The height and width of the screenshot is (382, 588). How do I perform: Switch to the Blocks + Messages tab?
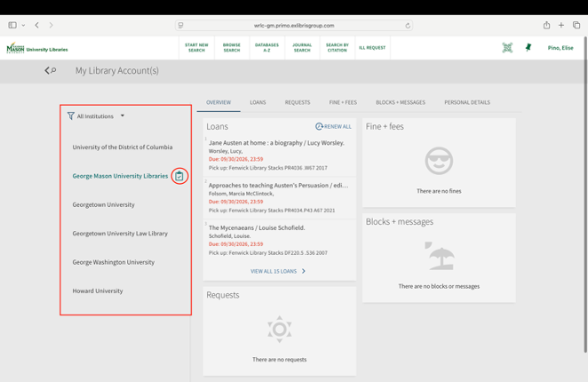tap(401, 102)
